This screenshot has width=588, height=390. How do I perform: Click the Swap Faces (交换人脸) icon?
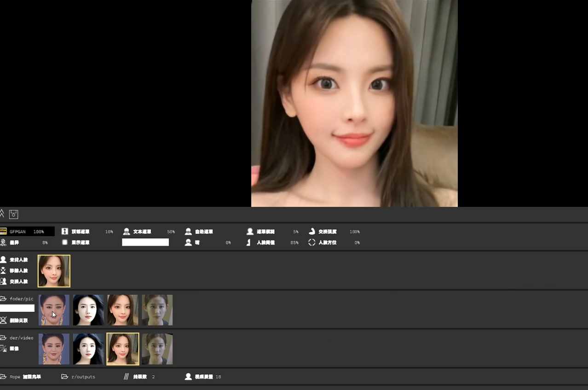pos(4,281)
